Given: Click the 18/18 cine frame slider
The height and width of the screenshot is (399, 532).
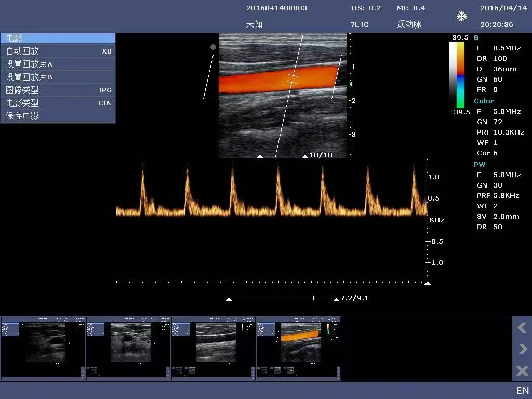Looking at the screenshot, I should pyautogui.click(x=283, y=156).
